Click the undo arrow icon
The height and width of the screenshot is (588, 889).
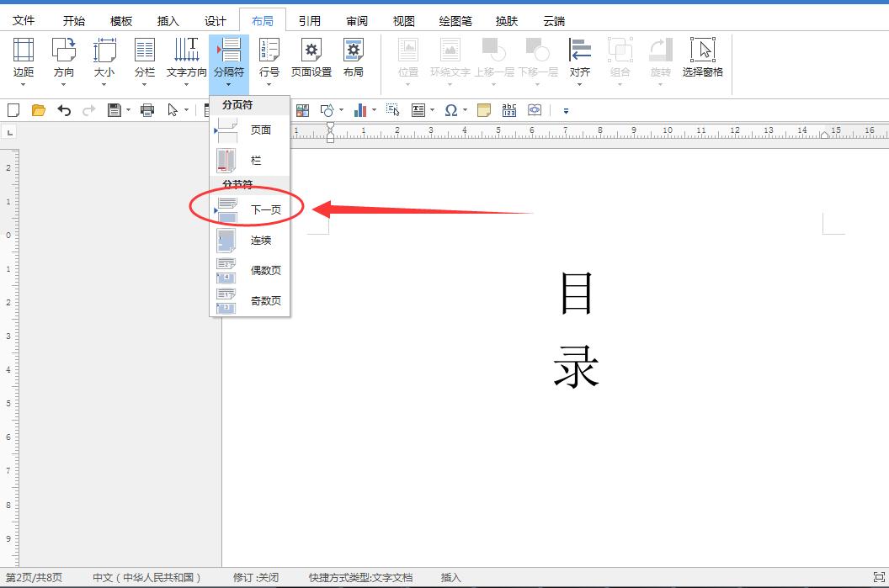click(x=63, y=109)
